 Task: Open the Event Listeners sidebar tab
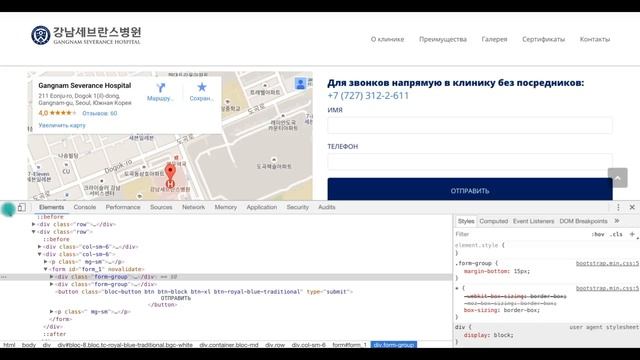[x=533, y=221]
